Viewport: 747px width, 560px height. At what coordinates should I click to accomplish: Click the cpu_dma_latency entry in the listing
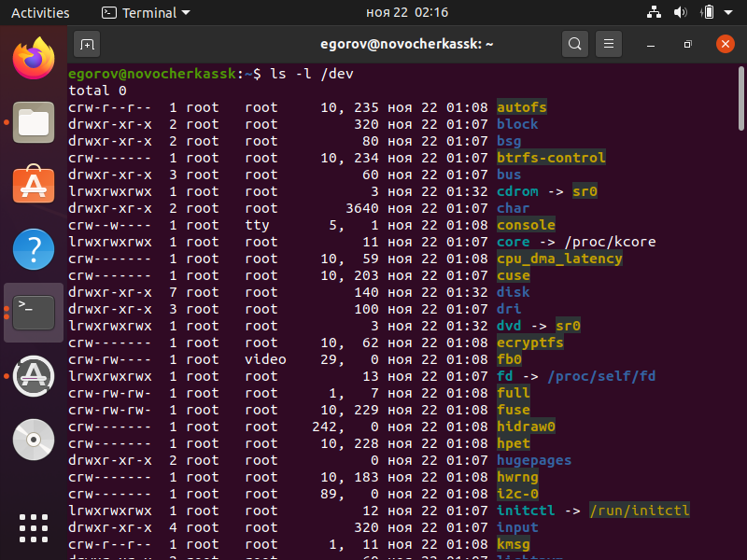click(x=558, y=259)
